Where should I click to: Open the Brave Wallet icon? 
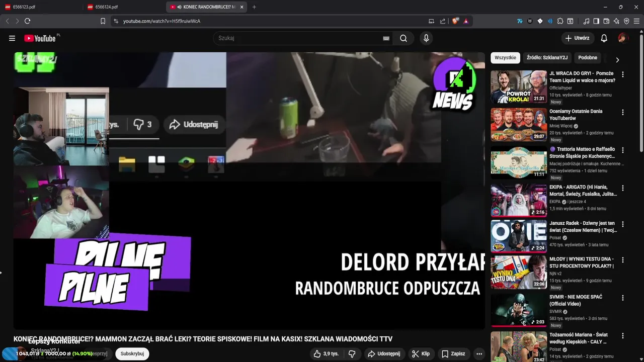pos(606,21)
